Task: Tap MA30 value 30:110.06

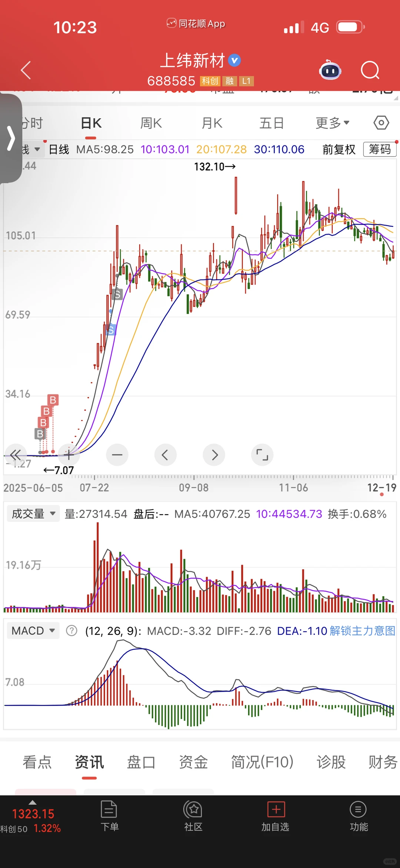Action: (x=279, y=149)
